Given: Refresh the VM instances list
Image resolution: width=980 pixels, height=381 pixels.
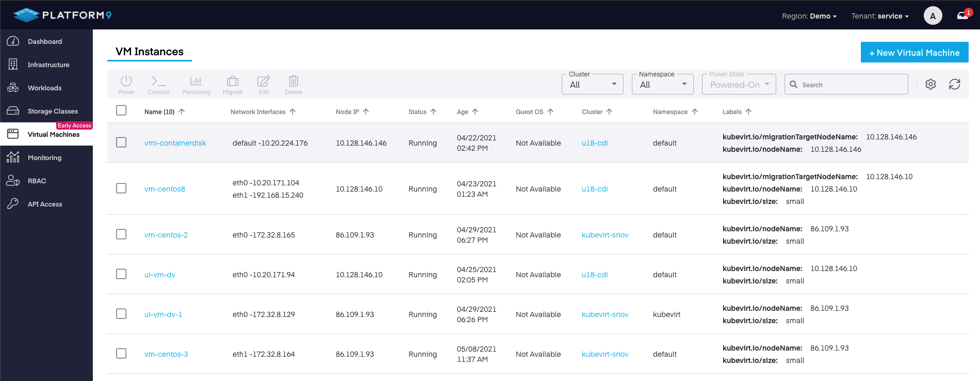Looking at the screenshot, I should click(954, 84).
